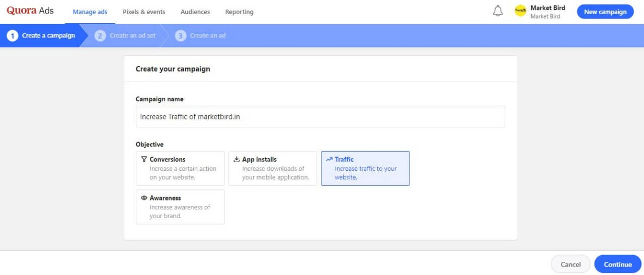Click the Market Bird account avatar
Screen dimensions: 644x275
(x=521, y=11)
